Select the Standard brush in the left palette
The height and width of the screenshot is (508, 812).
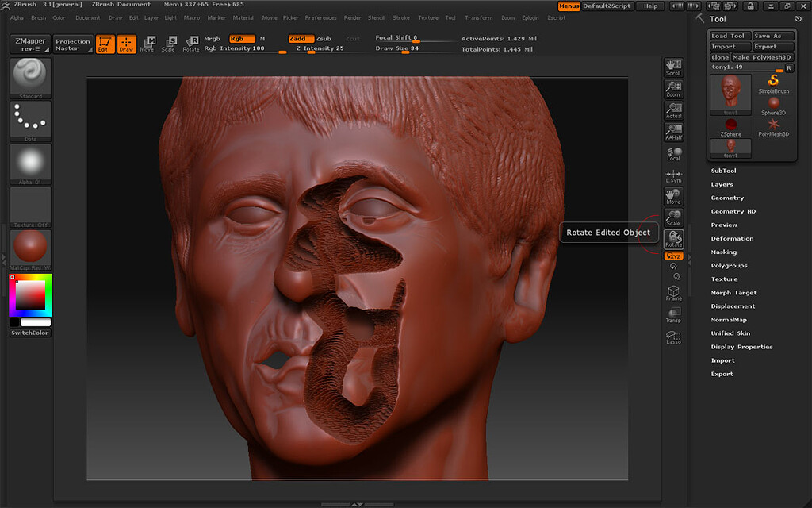point(29,75)
